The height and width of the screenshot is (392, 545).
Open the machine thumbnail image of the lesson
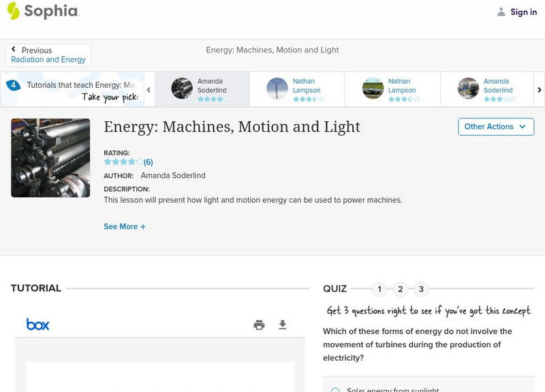pos(50,158)
